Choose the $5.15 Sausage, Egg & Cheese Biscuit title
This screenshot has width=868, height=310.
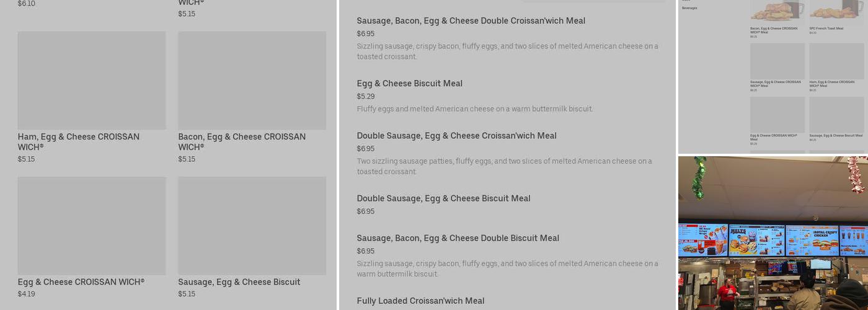[239, 282]
